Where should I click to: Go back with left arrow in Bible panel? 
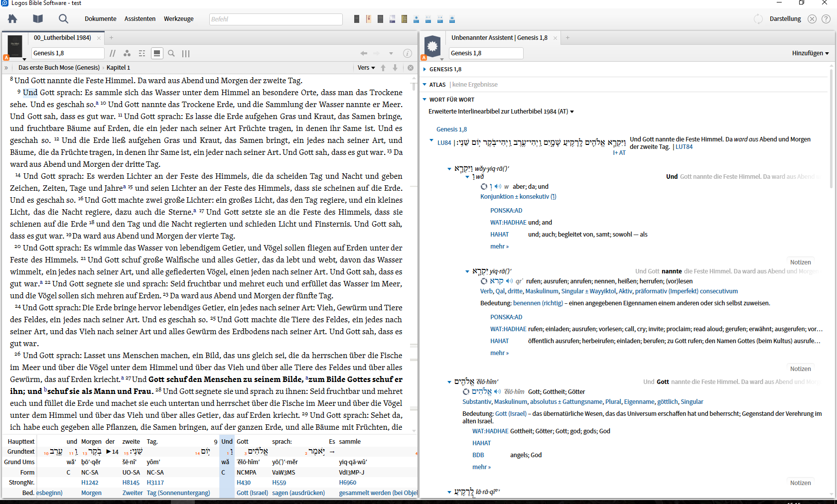(364, 53)
